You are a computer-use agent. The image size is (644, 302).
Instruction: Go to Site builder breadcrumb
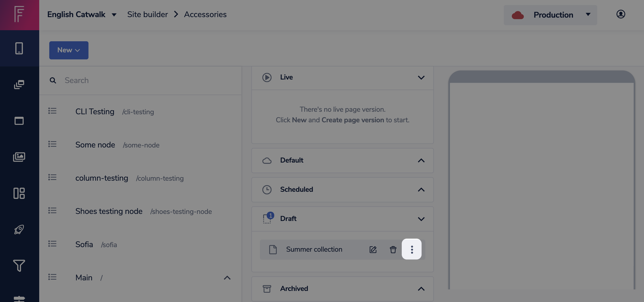click(x=147, y=15)
